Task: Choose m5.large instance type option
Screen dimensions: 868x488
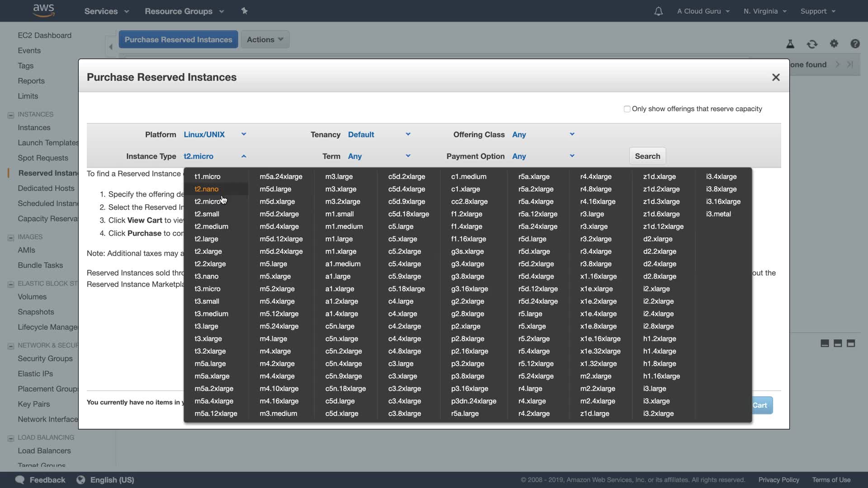Action: 273,264
